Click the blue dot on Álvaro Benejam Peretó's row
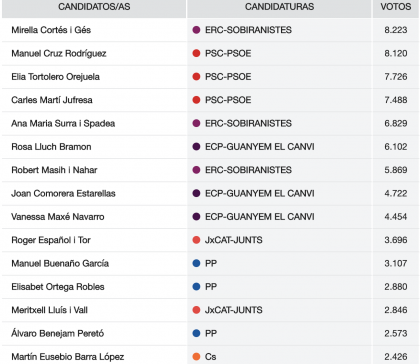 [x=196, y=333]
